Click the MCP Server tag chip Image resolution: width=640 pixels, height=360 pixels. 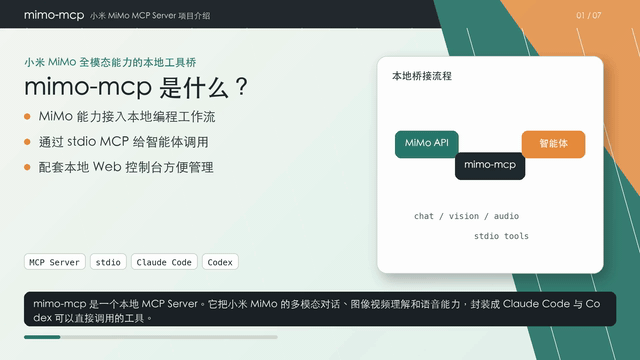point(54,262)
